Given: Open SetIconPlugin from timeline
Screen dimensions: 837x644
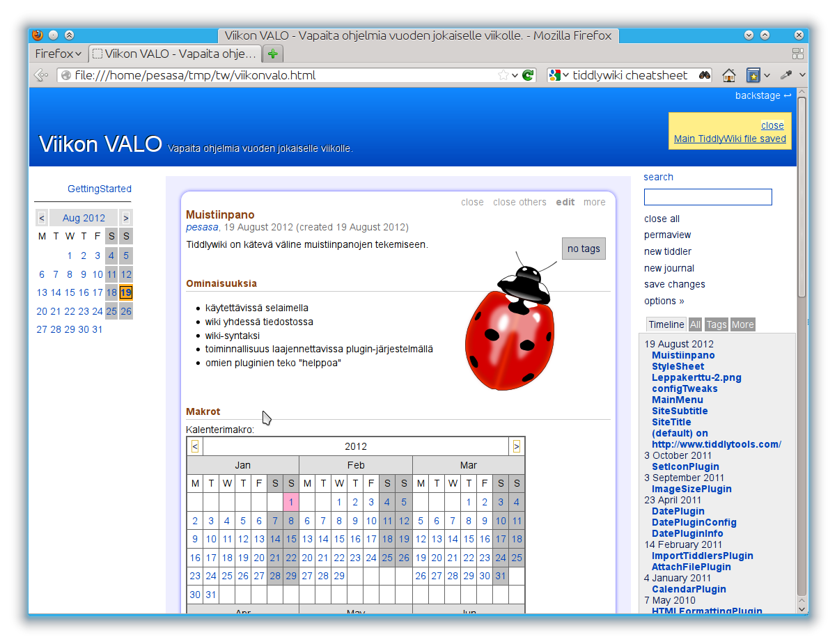Looking at the screenshot, I should 685,466.
